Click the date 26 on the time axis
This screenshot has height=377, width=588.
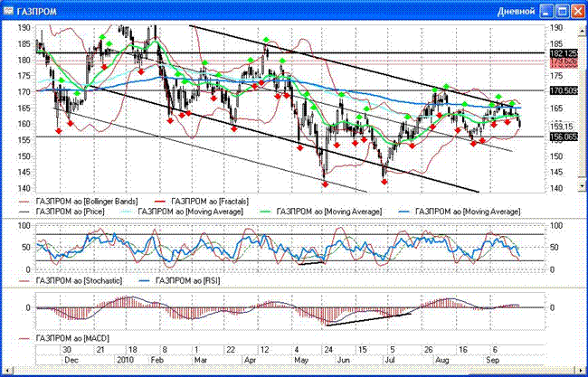tap(429, 350)
